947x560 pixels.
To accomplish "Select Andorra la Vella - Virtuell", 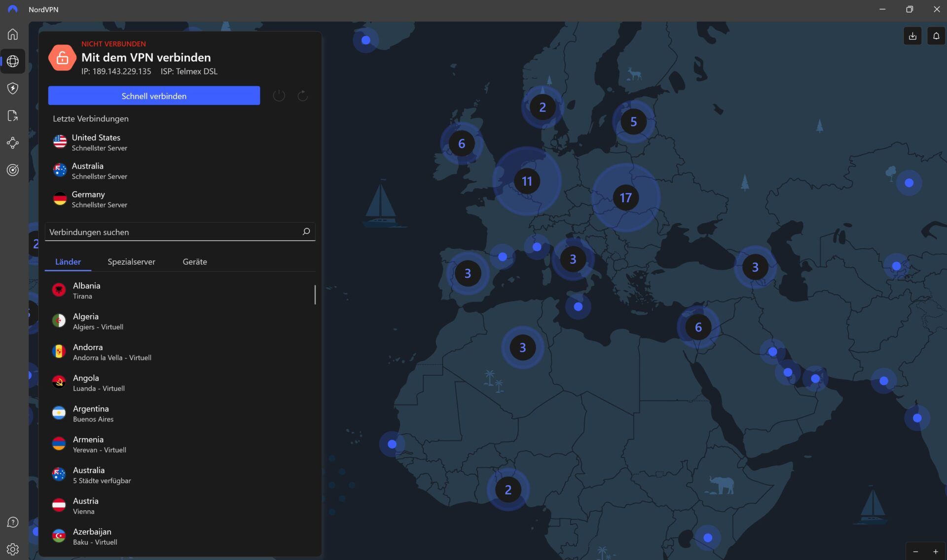I will click(x=180, y=352).
